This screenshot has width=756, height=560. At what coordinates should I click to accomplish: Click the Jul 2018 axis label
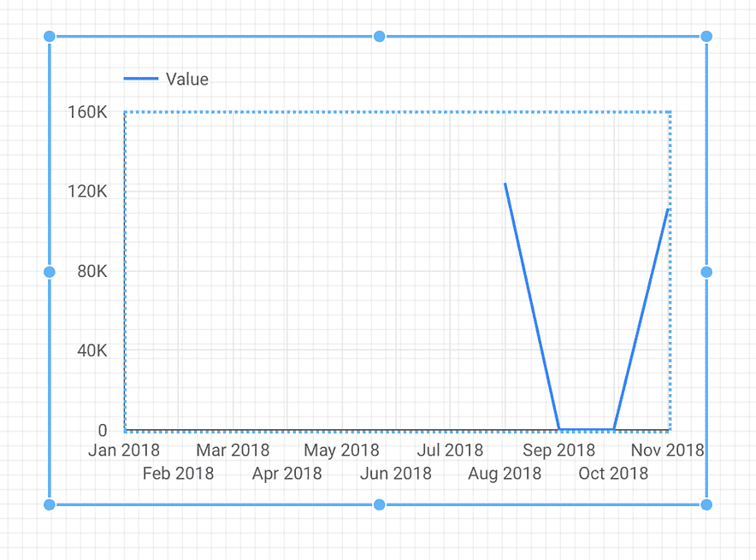click(x=450, y=450)
